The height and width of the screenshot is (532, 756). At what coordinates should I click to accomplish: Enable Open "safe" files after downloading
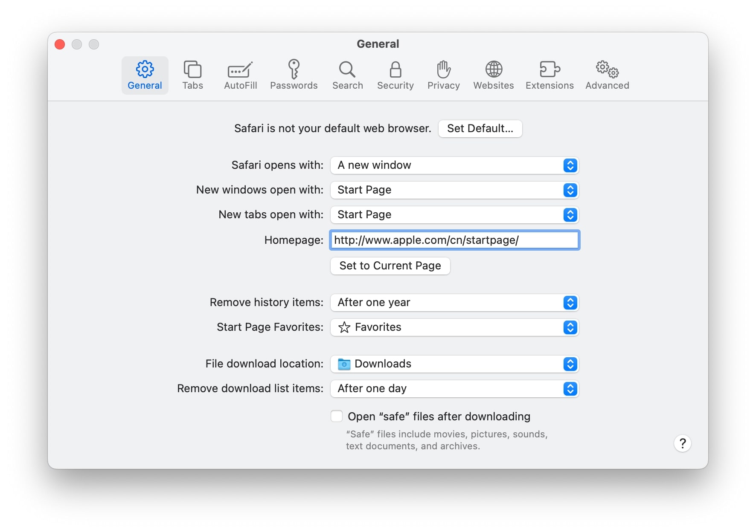(x=337, y=416)
